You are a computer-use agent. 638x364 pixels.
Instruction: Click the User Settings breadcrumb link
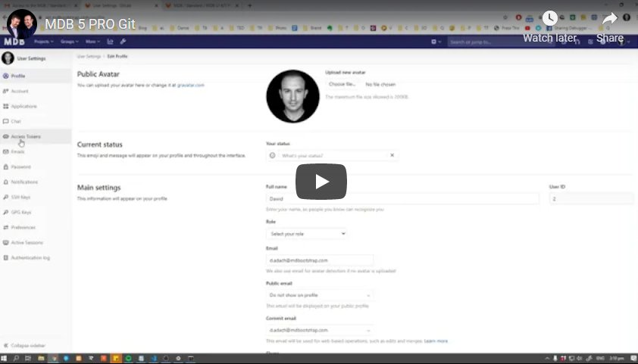(89, 56)
